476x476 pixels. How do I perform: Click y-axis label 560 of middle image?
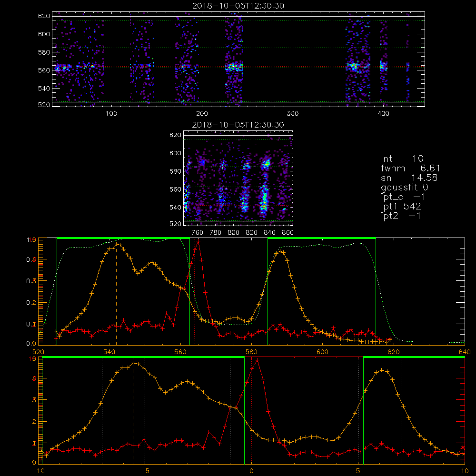pos(175,189)
